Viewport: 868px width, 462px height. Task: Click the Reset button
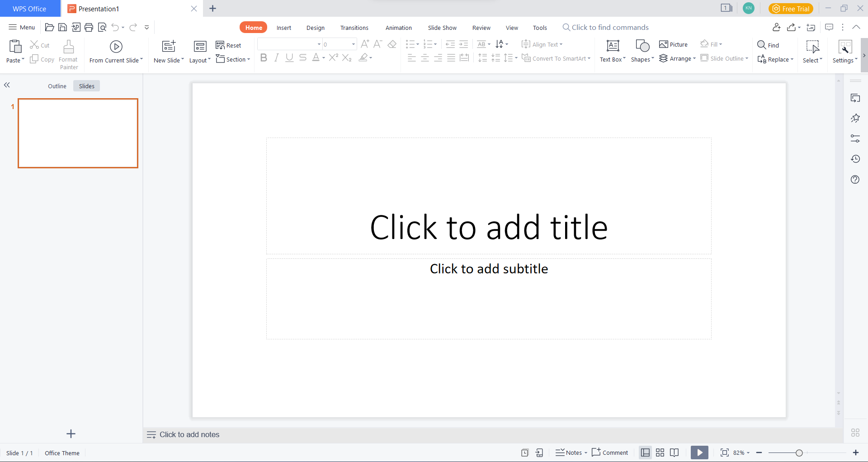228,45
